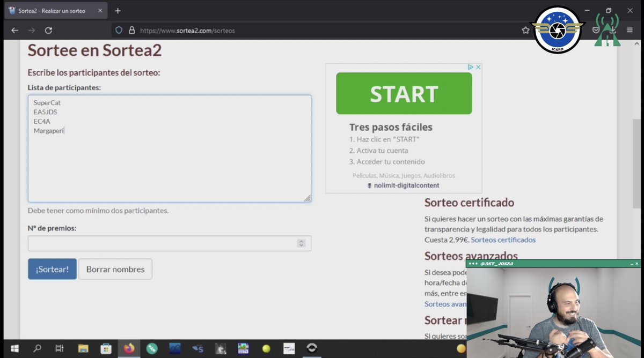
Task: Click the OBS Studio taskbar icon
Action: 312,348
